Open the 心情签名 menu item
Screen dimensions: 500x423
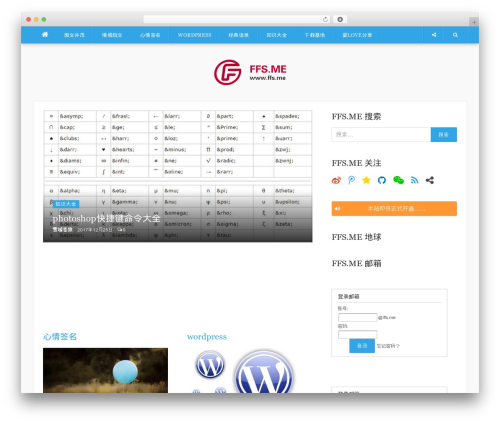tap(150, 35)
